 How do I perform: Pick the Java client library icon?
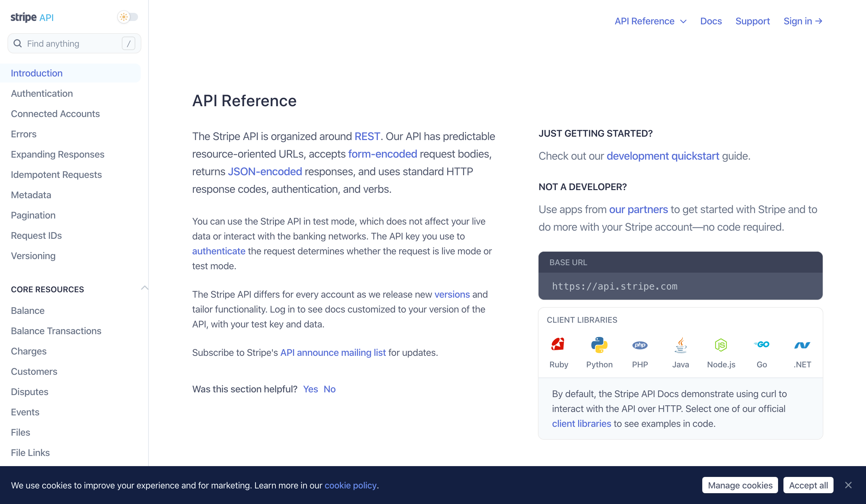[x=680, y=345]
